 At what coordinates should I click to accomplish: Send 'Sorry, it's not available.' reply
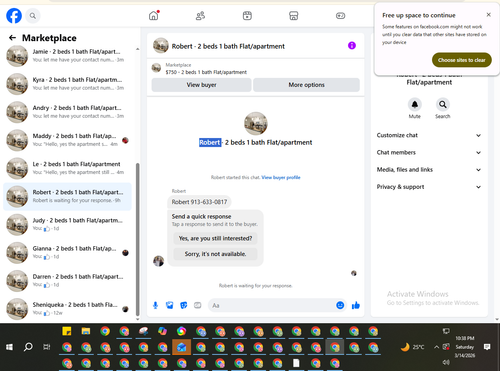215,254
